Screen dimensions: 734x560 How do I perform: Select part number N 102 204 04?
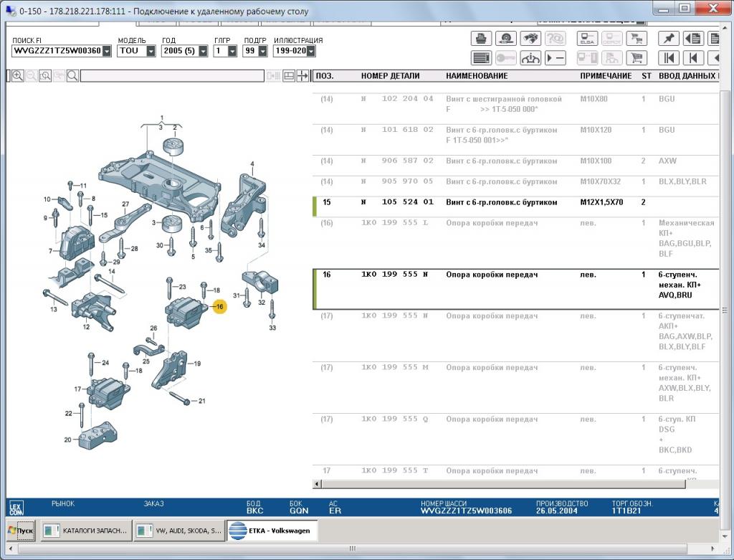click(397, 99)
